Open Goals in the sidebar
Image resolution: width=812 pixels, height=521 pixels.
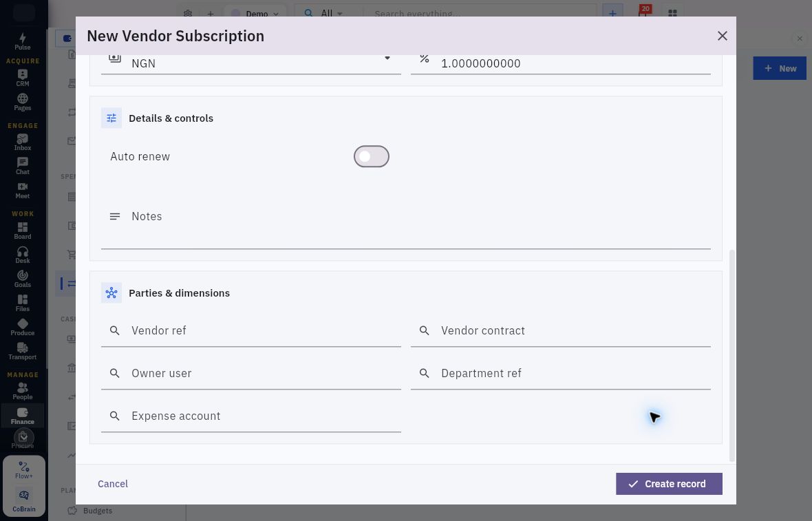coord(22,279)
